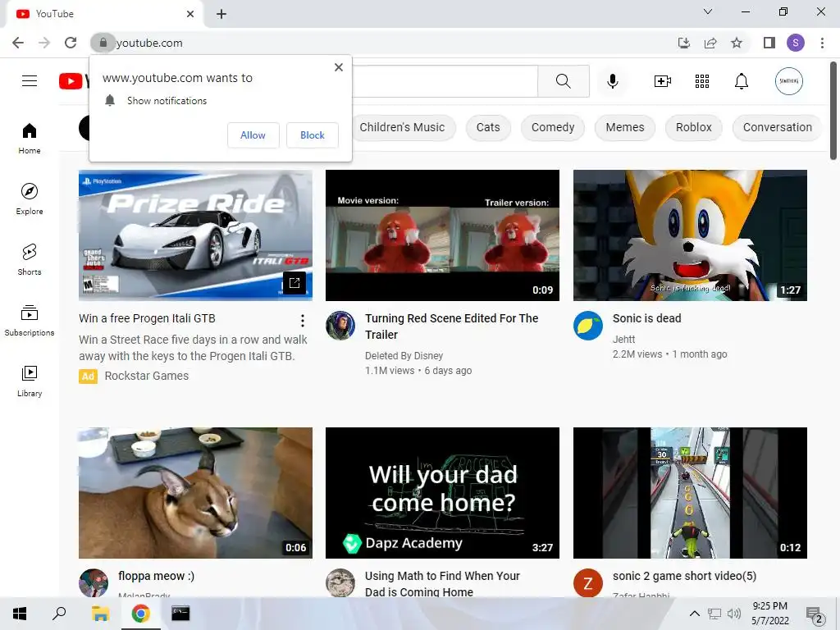Click the browser forward arrow
This screenshot has width=840, height=630.
44,43
